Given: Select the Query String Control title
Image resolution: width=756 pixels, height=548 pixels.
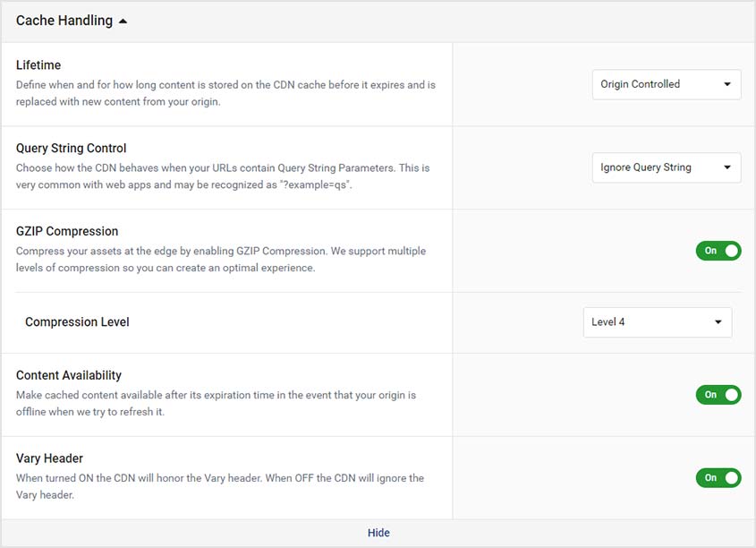Looking at the screenshot, I should point(71,148).
